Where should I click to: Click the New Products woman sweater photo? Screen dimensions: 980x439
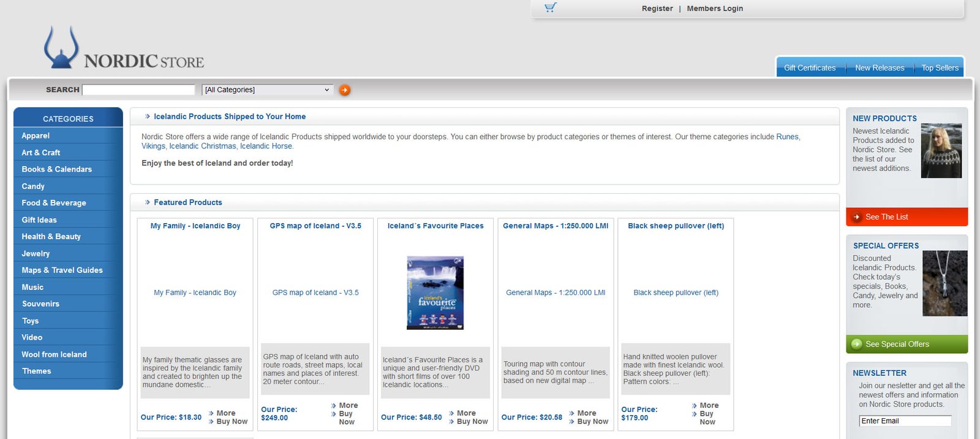click(x=941, y=151)
